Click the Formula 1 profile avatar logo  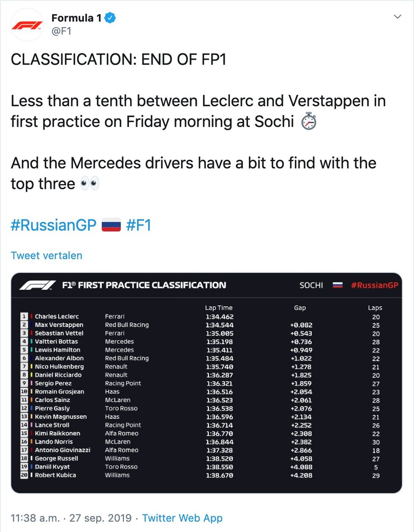(x=27, y=25)
